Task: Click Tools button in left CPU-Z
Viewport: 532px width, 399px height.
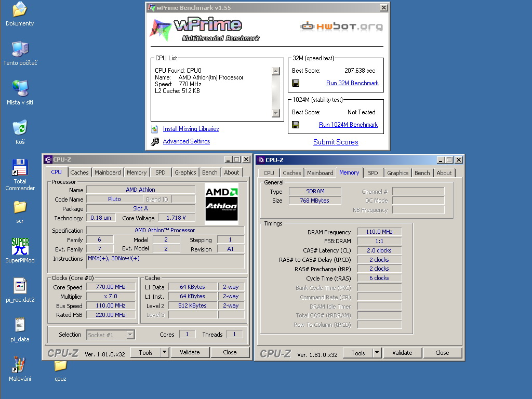Action: (145, 353)
